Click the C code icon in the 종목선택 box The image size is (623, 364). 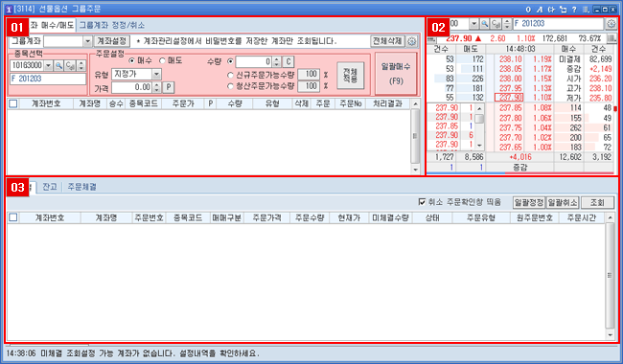pos(70,65)
